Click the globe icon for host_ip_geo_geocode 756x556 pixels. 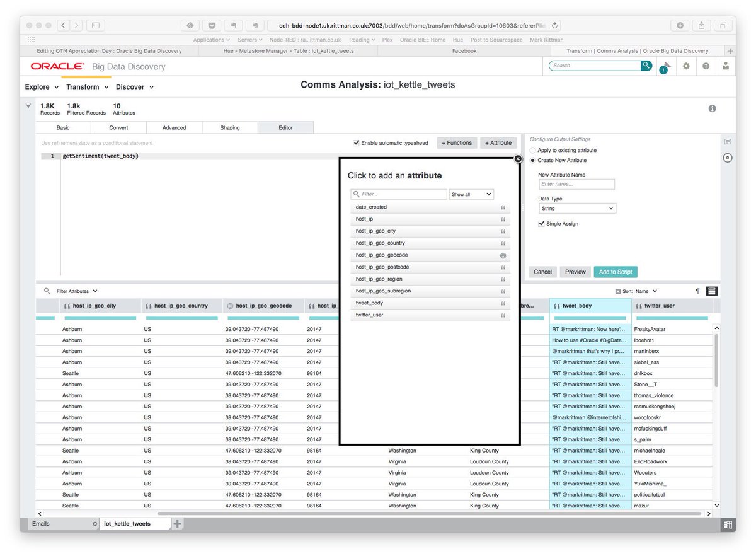(x=503, y=255)
